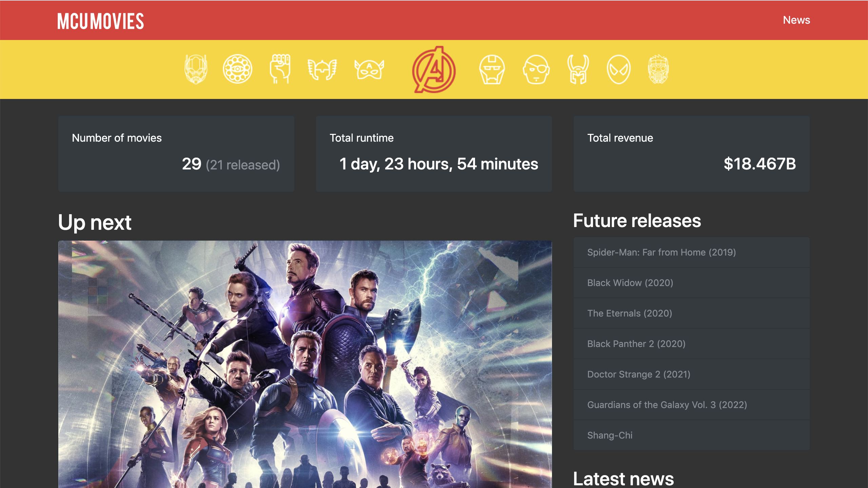
Task: Open the red Avengers logo icon
Action: [434, 69]
